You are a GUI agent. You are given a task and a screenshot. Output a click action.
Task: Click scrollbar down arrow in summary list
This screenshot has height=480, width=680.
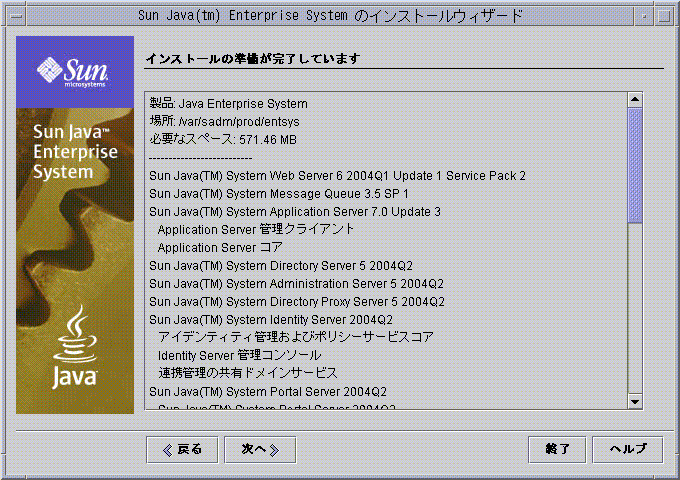[635, 402]
